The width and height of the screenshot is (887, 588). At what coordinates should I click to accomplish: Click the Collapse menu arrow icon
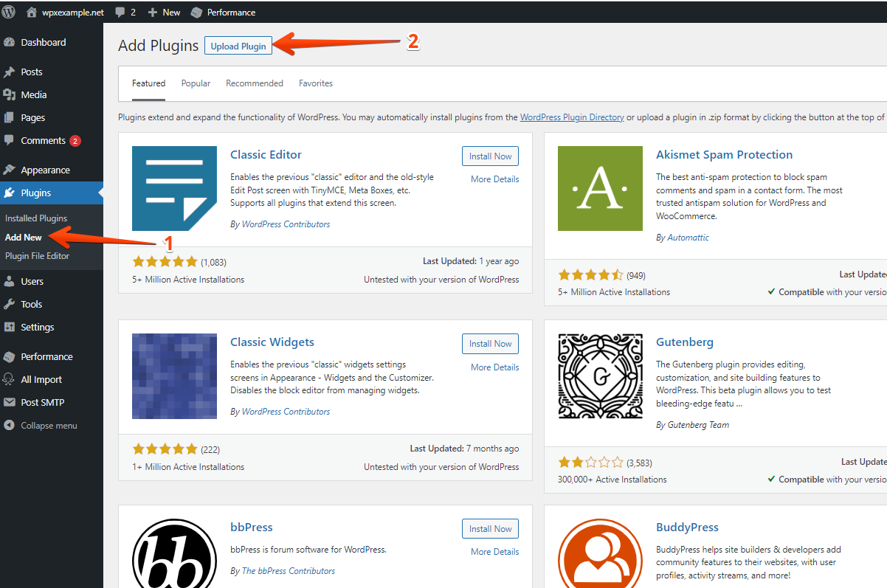(10, 426)
